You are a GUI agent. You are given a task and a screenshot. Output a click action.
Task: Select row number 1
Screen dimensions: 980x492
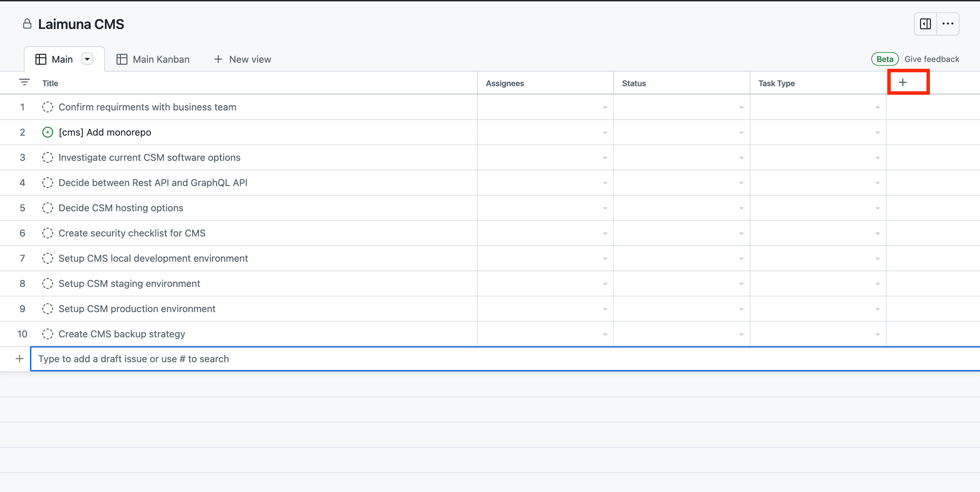[22, 107]
